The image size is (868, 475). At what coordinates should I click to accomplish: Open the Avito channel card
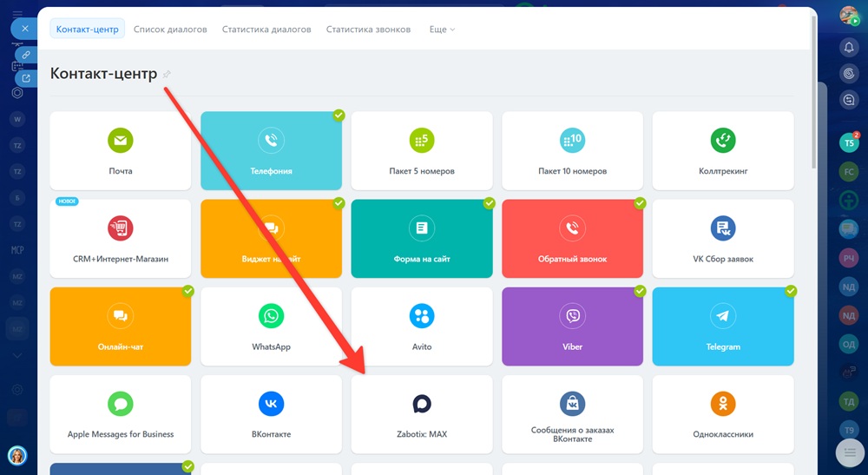[422, 327]
